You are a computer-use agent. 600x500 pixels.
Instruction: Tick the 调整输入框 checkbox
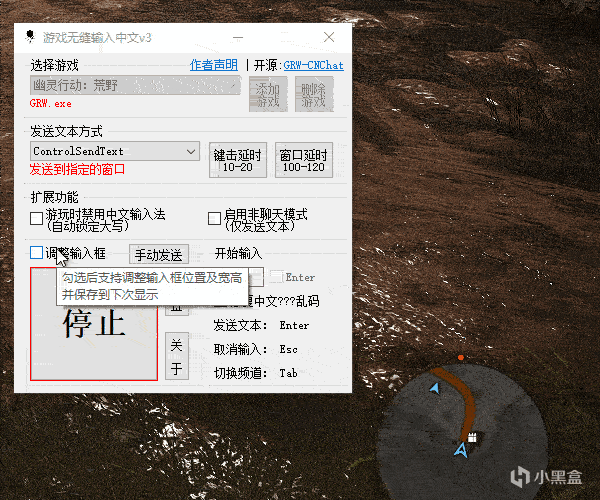pos(36,252)
